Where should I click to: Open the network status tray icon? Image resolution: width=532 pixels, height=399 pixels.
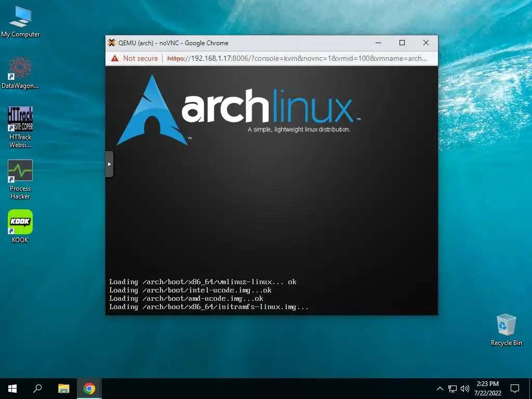[453, 389]
